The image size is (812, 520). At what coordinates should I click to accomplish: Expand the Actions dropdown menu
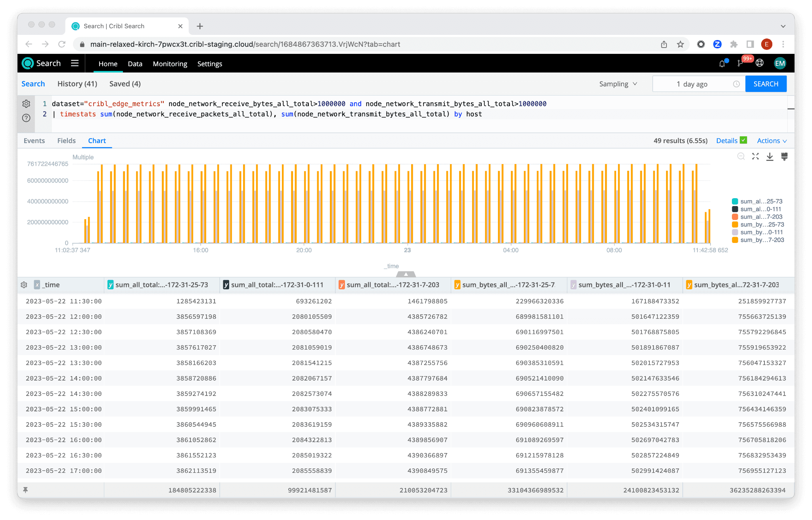coord(772,141)
